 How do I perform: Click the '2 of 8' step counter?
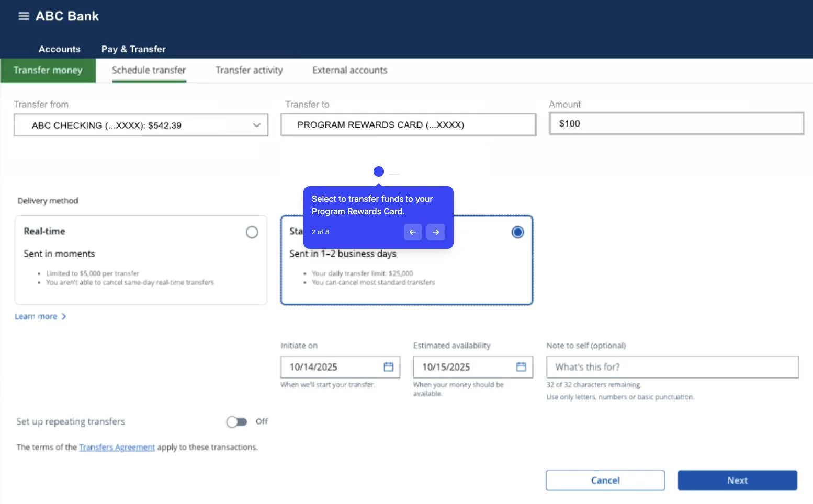point(320,232)
